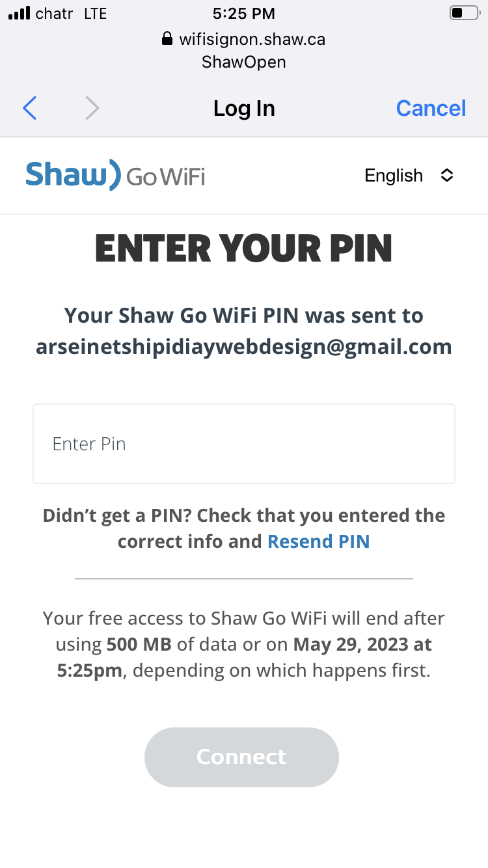The image size is (488, 868).
Task: Tap the battery icon in status bar
Action: click(x=463, y=13)
